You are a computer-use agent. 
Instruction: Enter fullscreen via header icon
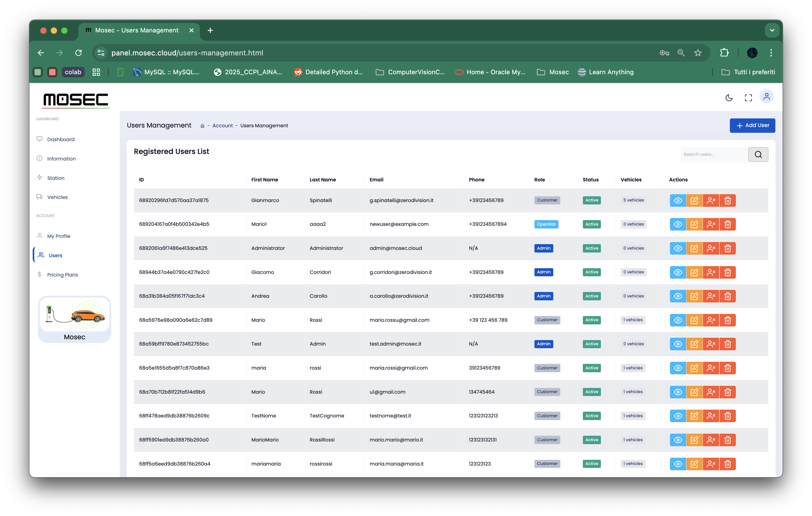[748, 98]
